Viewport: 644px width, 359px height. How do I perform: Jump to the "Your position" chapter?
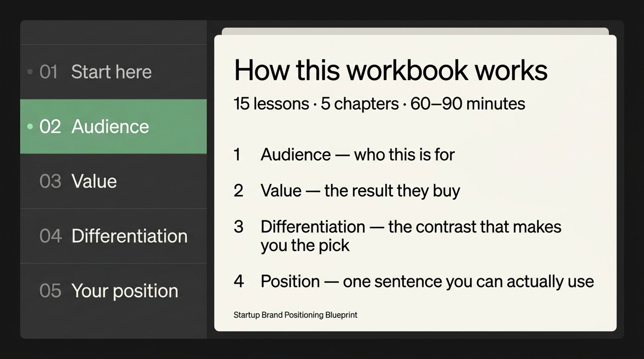click(113, 291)
